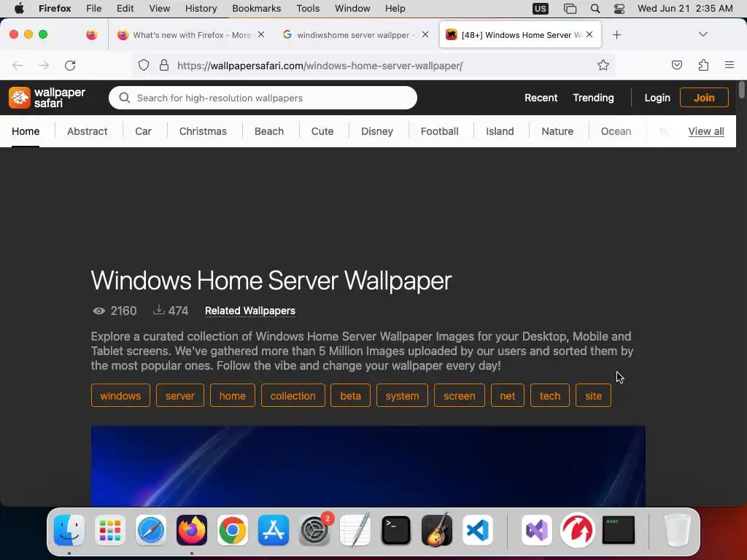Open the Recent wallpapers link
Viewport: 747px width, 560px height.
(541, 98)
